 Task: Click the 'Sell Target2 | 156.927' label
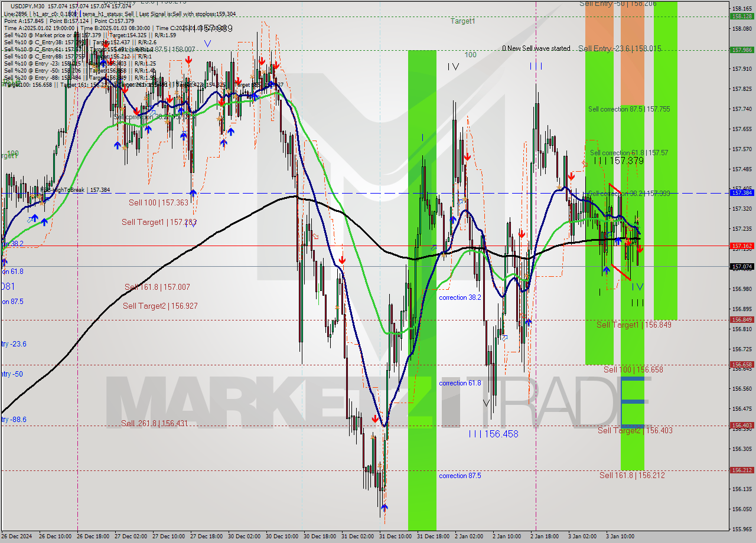point(160,306)
